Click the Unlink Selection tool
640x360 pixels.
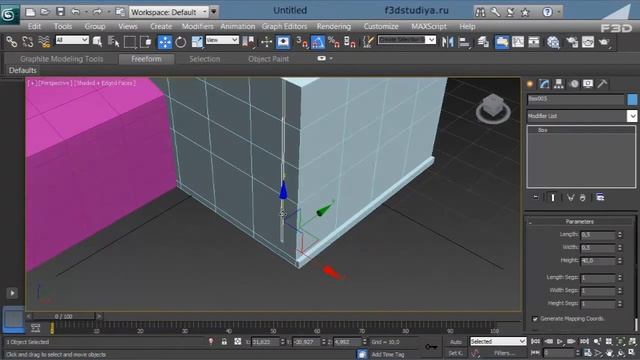pyautogui.click(x=28, y=42)
